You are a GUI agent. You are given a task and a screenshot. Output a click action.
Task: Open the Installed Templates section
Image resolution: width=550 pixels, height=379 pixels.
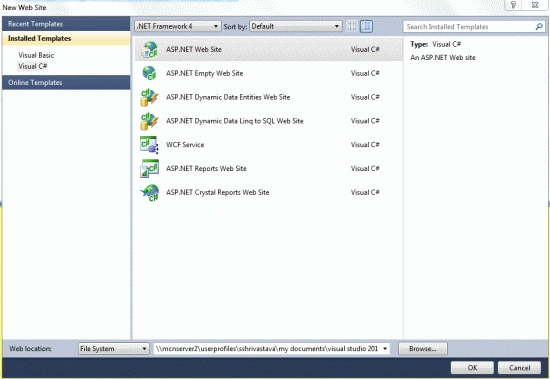point(66,38)
